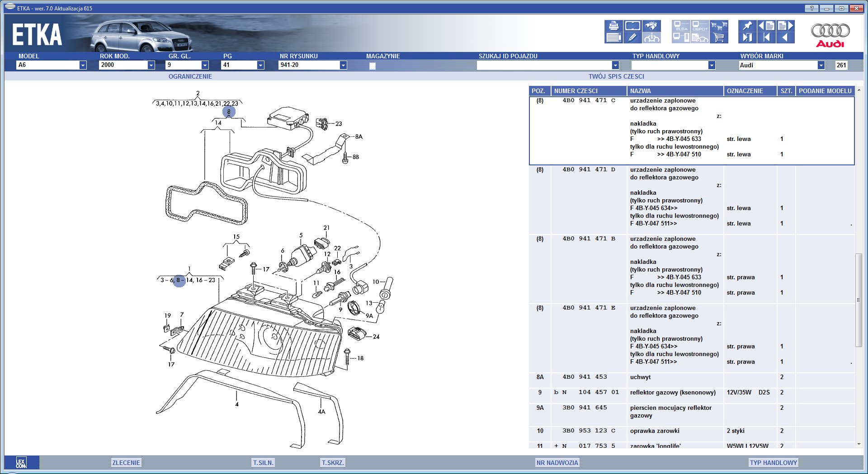Viewport: 868px width, 474px height.
Task: Go to previous page document icon
Action: pyautogui.click(x=766, y=26)
